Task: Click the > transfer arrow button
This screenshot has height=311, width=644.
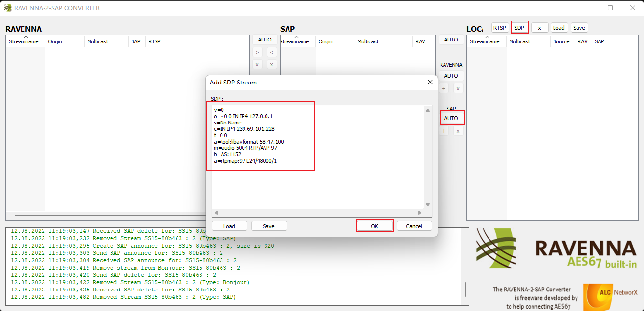Action: 258,52
